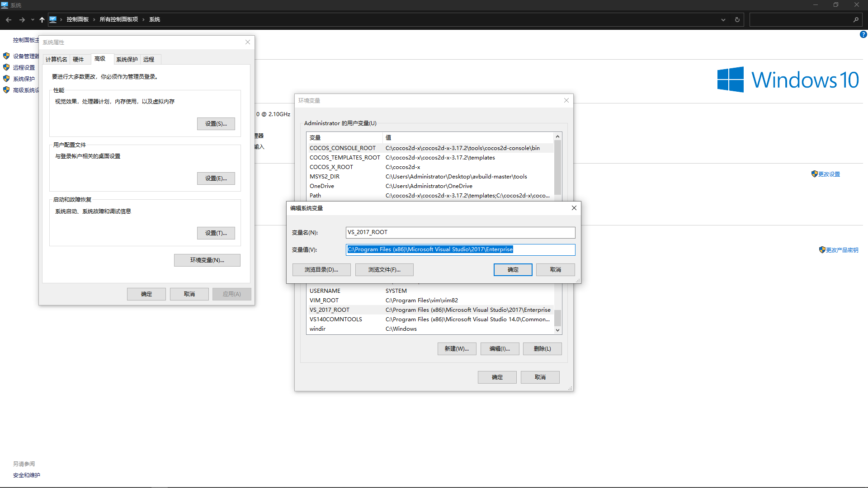Screen dimensions: 868x488
Task: Select VS140COMNTOOLS system variable row
Action: [430, 319]
